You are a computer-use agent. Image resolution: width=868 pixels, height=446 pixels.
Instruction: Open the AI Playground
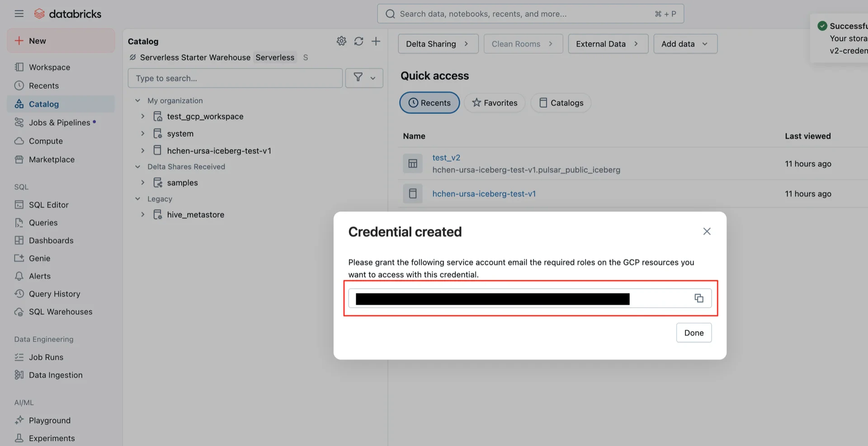[x=61, y=421]
